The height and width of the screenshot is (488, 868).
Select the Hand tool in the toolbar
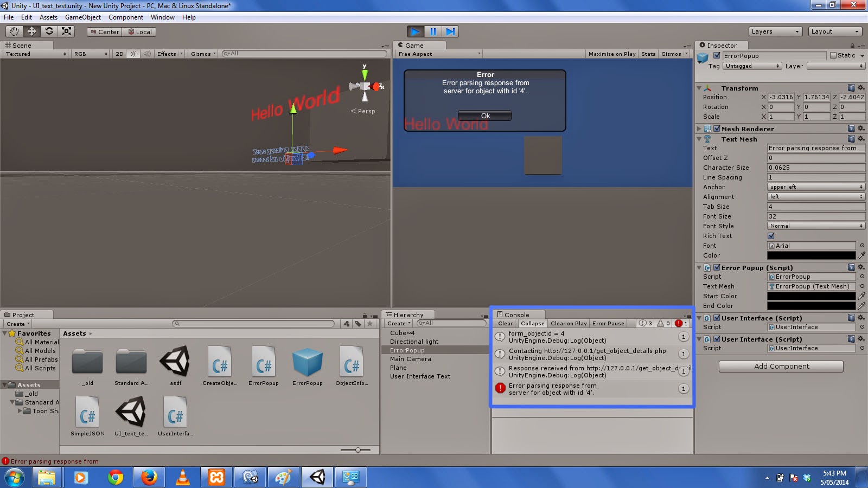[14, 31]
